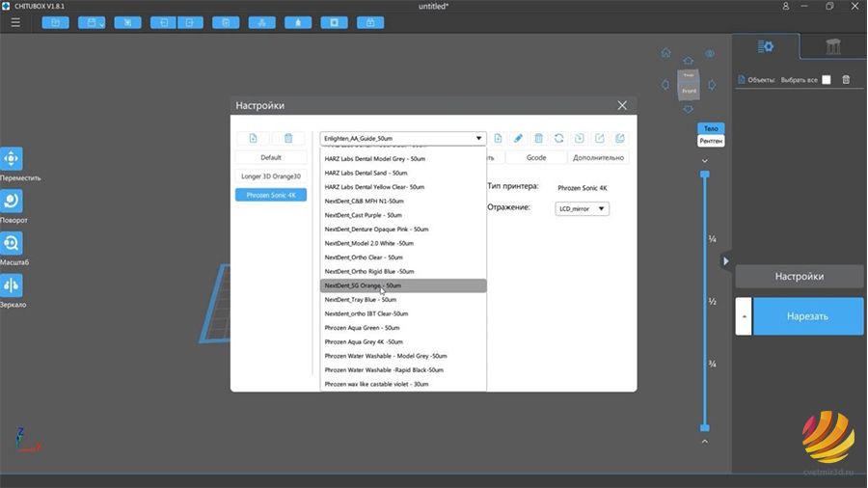
Task: Reset view with the home icon
Action: [665, 53]
